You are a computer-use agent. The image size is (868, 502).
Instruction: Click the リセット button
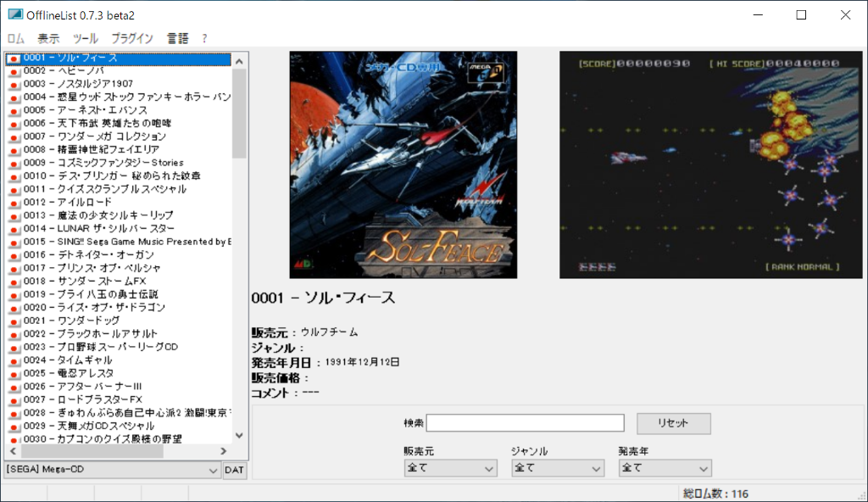click(x=673, y=423)
